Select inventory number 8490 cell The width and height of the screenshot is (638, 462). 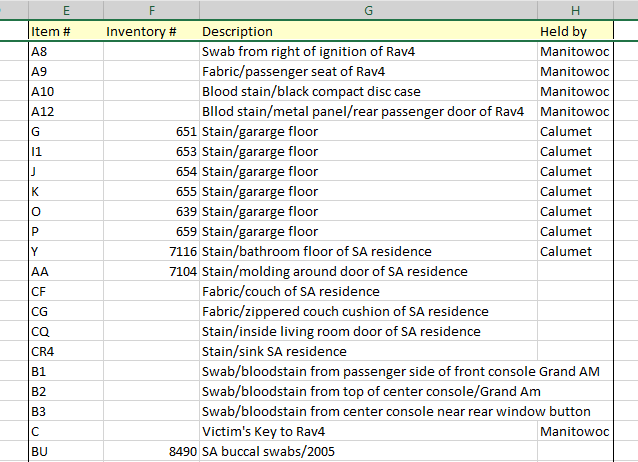pos(151,451)
